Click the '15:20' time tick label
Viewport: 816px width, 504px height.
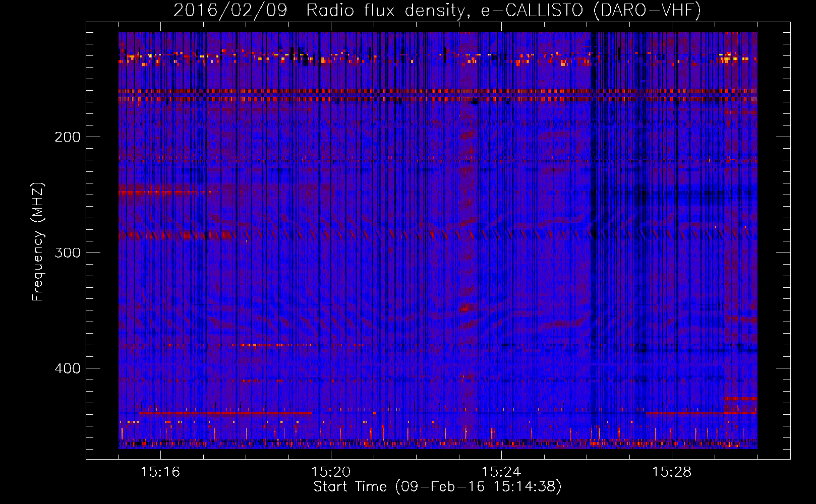point(331,472)
